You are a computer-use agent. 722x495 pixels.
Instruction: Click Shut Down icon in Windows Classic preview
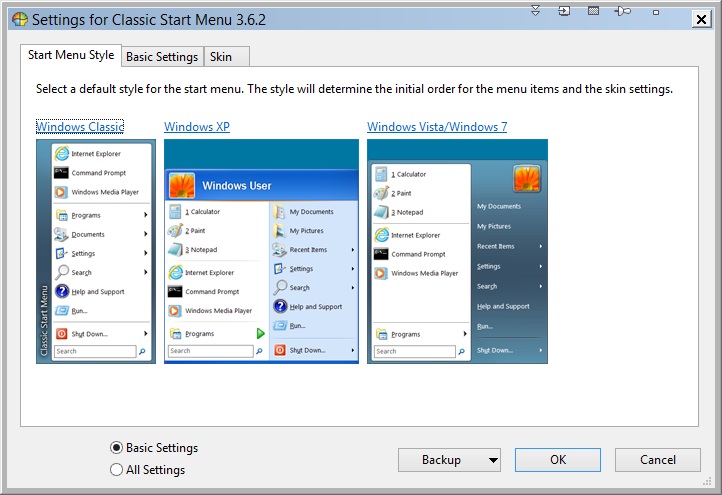click(62, 334)
